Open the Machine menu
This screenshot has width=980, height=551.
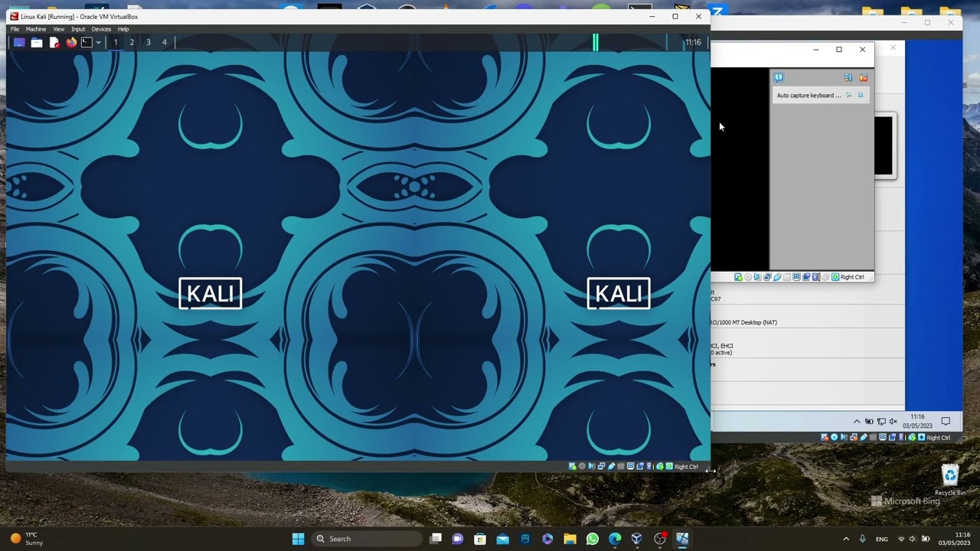coord(36,29)
